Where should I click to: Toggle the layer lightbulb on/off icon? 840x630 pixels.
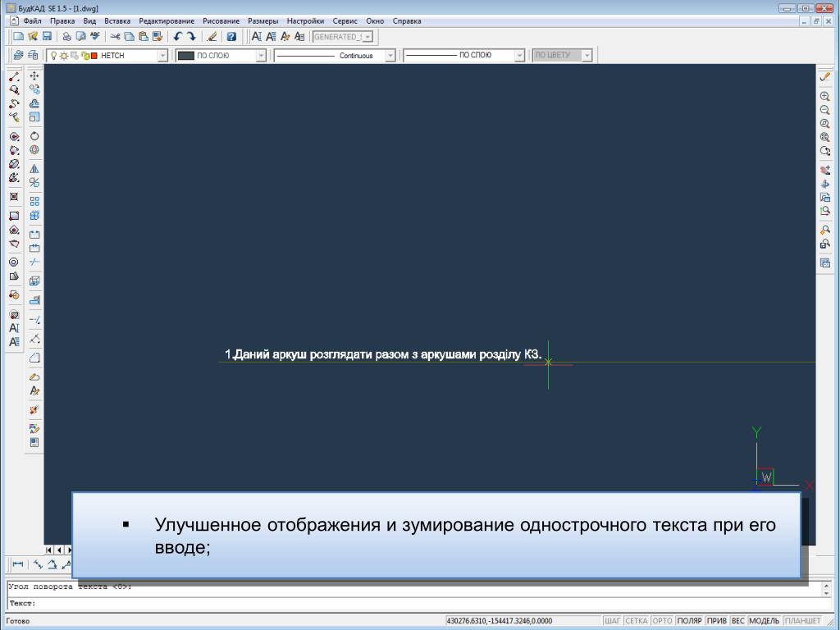click(x=53, y=55)
